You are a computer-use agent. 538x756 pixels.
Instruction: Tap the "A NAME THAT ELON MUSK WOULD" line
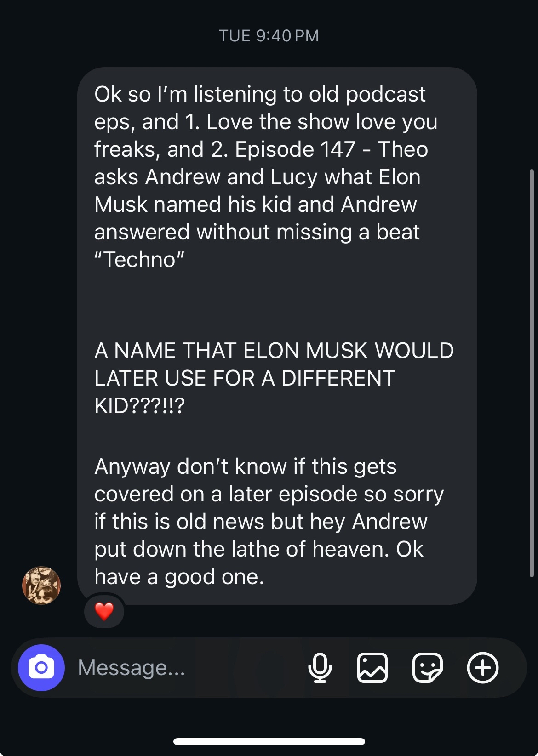pyautogui.click(x=274, y=351)
